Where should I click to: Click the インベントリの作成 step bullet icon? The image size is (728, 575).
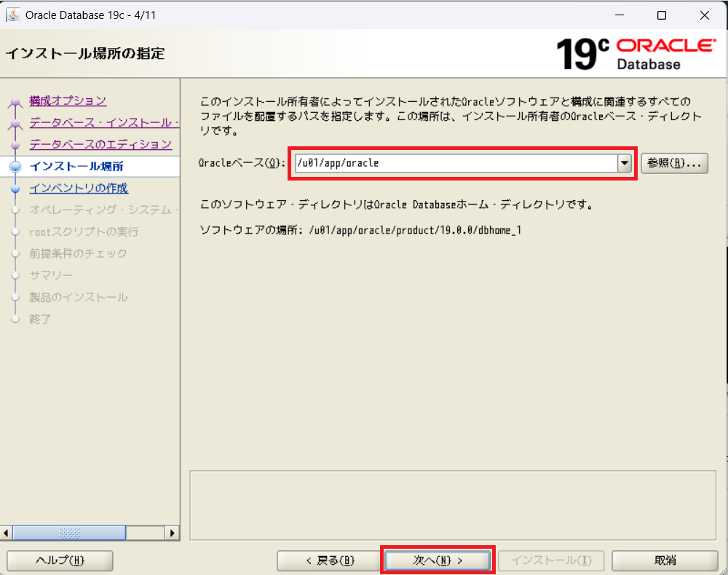click(15, 189)
